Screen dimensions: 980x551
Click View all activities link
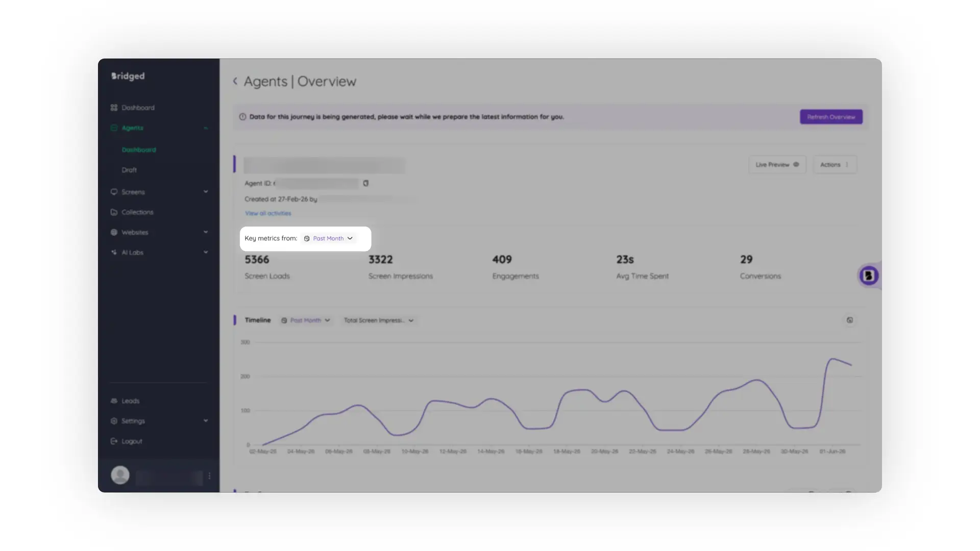pyautogui.click(x=268, y=213)
